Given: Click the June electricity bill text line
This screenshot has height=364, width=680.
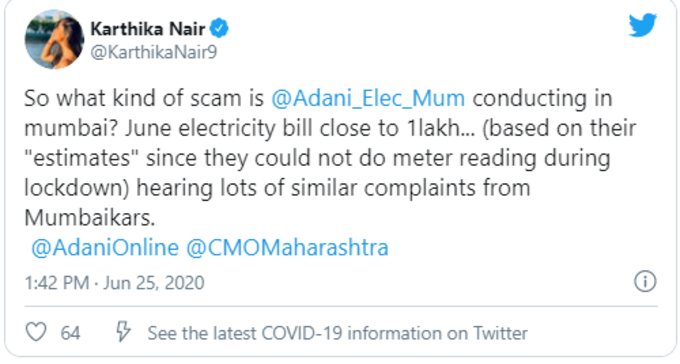Looking at the screenshot, I should 330,128.
